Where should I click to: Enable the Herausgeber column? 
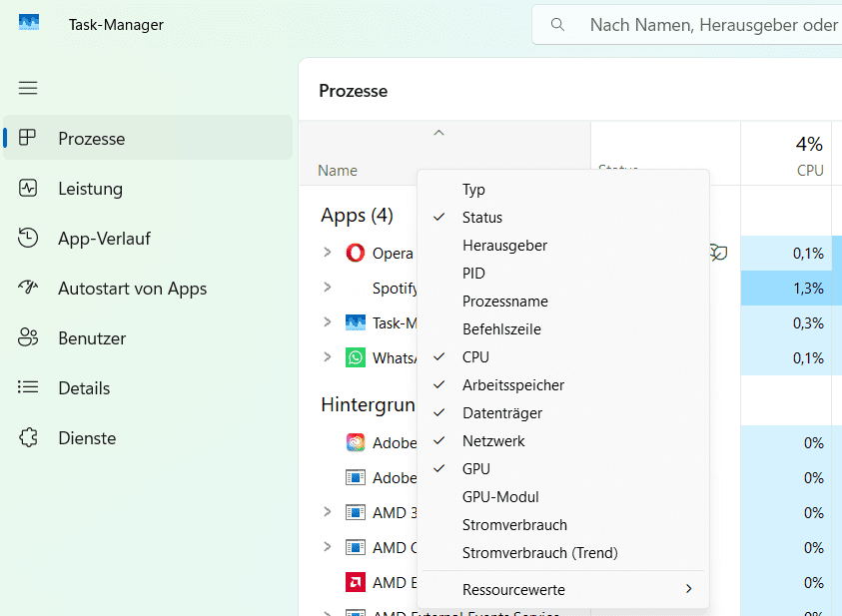point(563,246)
